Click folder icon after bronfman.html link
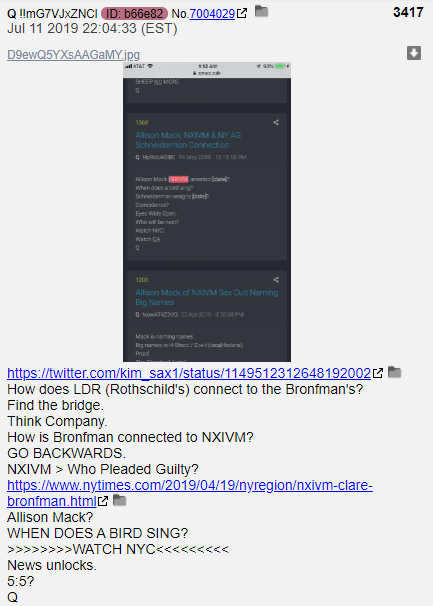The image size is (433, 606). (x=119, y=500)
